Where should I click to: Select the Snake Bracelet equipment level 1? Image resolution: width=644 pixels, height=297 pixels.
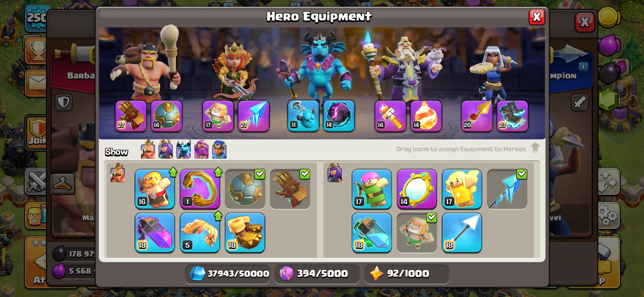(200, 189)
